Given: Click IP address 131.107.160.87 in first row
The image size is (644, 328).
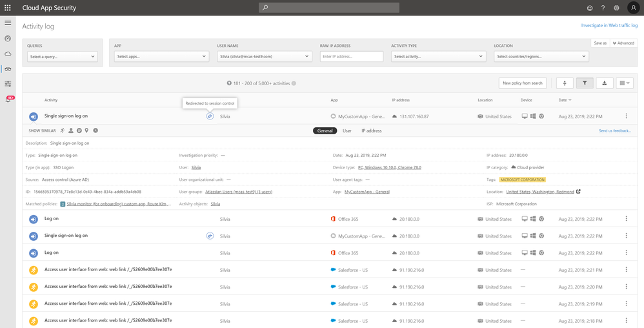Looking at the screenshot, I should (414, 116).
